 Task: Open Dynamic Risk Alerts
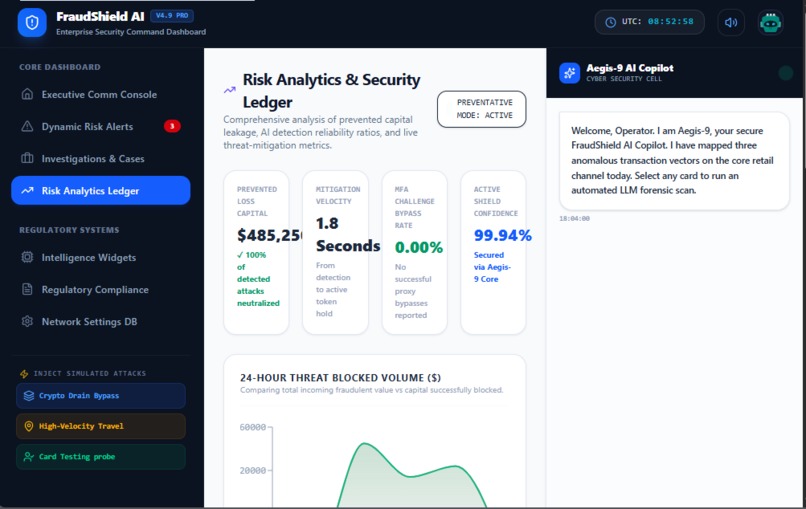pyautogui.click(x=101, y=126)
